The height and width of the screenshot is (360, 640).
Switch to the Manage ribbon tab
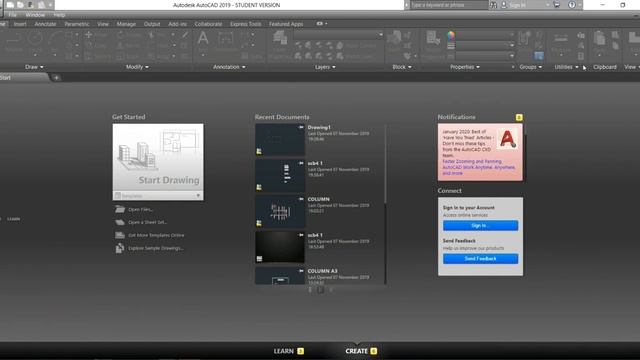126,24
